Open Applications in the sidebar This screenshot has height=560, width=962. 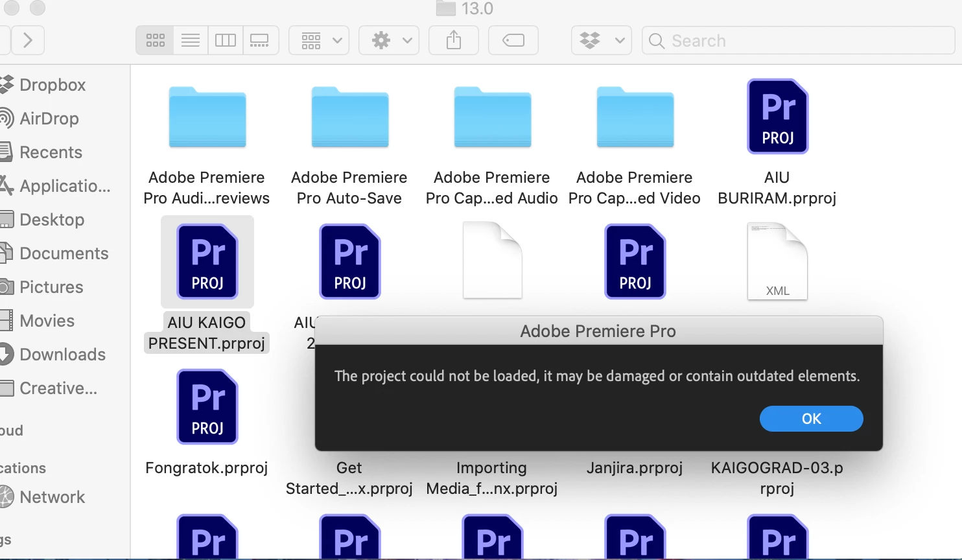65,186
